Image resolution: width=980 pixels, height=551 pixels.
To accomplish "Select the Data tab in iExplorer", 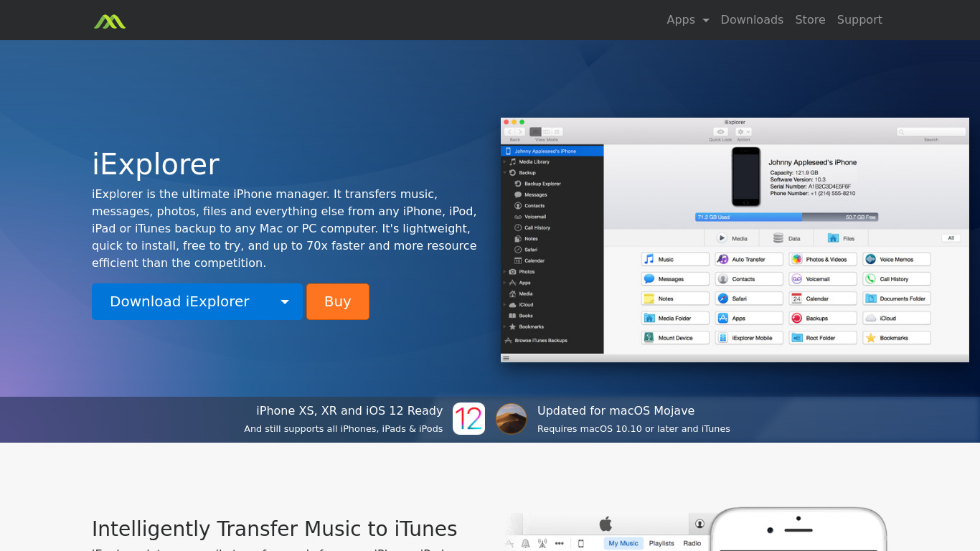I will 787,238.
